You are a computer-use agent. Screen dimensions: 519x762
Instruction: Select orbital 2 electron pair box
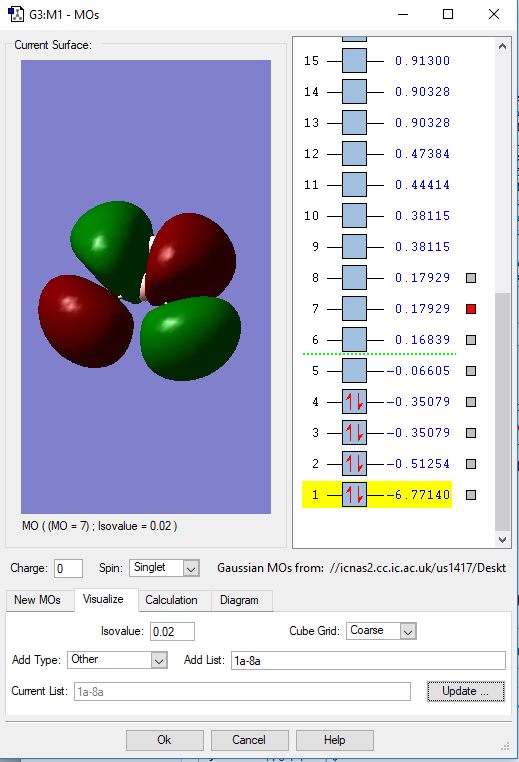pyautogui.click(x=354, y=464)
